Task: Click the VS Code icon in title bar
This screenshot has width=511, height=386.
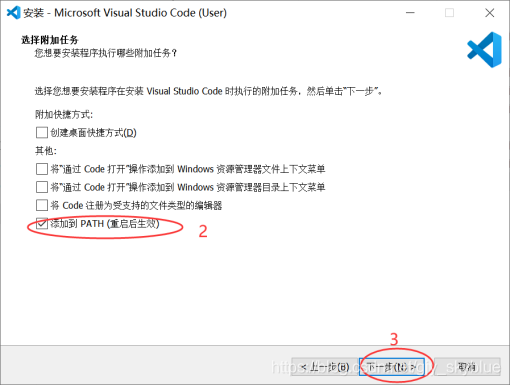Action: 13,13
